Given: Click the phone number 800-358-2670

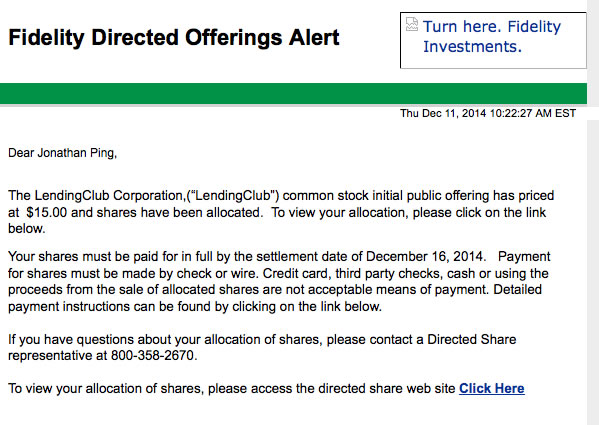Looking at the screenshot, I should [154, 356].
